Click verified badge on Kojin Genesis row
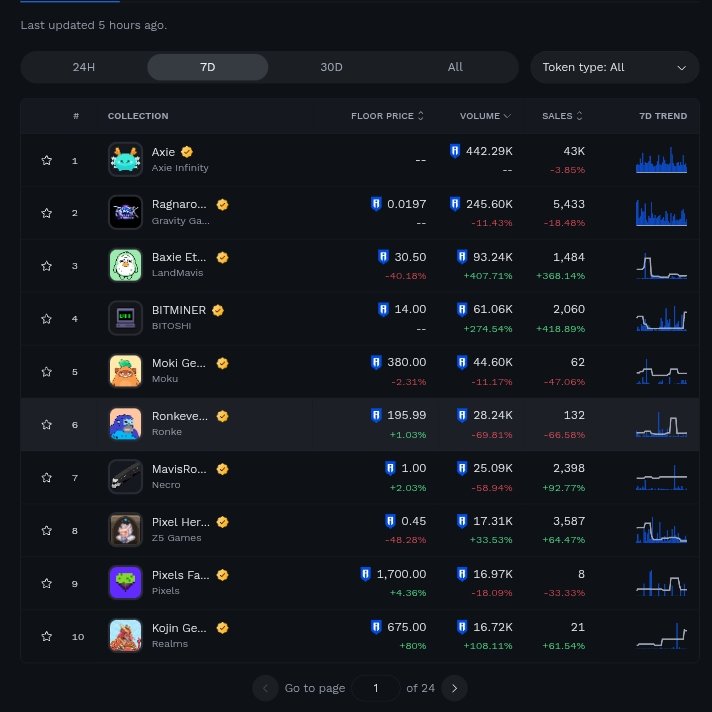Screen dimensions: 712x712 [222, 628]
